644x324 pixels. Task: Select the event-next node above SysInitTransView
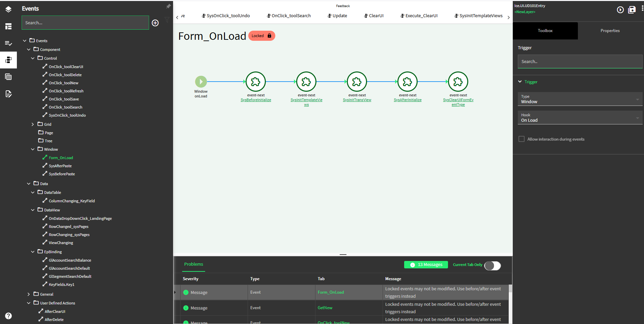357,82
